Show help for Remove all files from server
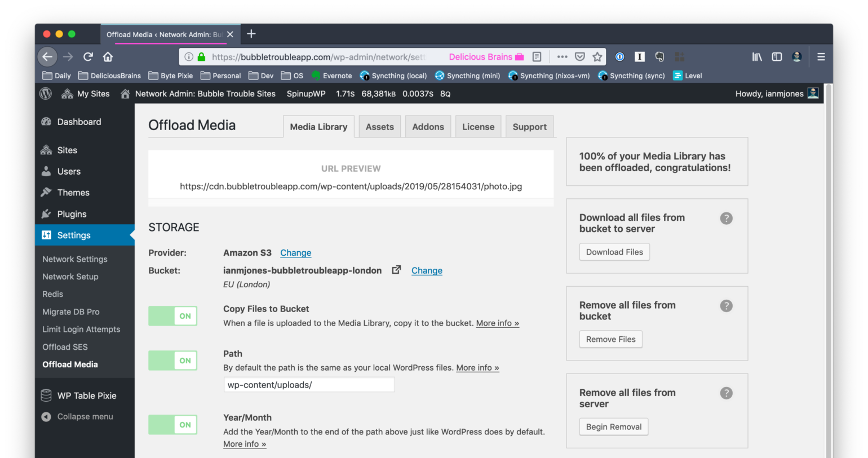The height and width of the screenshot is (458, 868). pos(727,393)
